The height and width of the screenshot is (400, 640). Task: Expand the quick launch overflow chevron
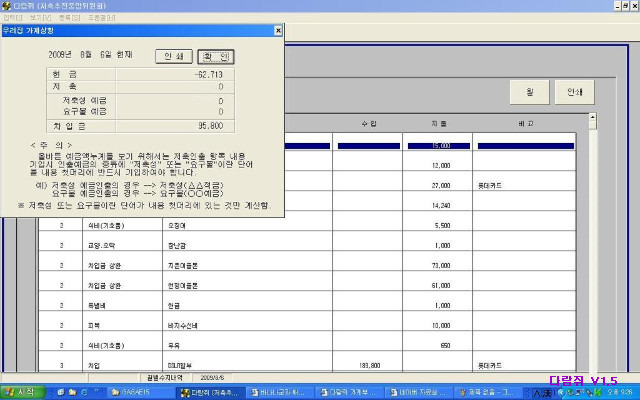(97, 392)
